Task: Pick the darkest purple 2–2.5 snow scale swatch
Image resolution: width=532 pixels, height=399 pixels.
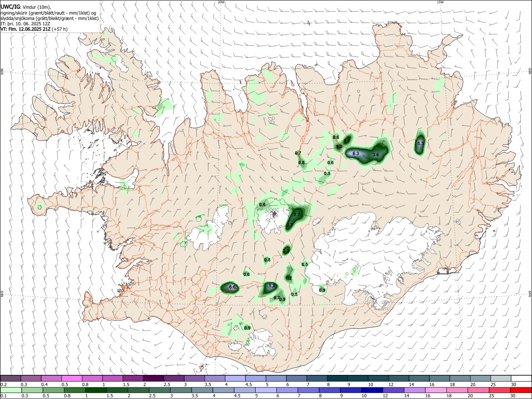Action: (153, 378)
